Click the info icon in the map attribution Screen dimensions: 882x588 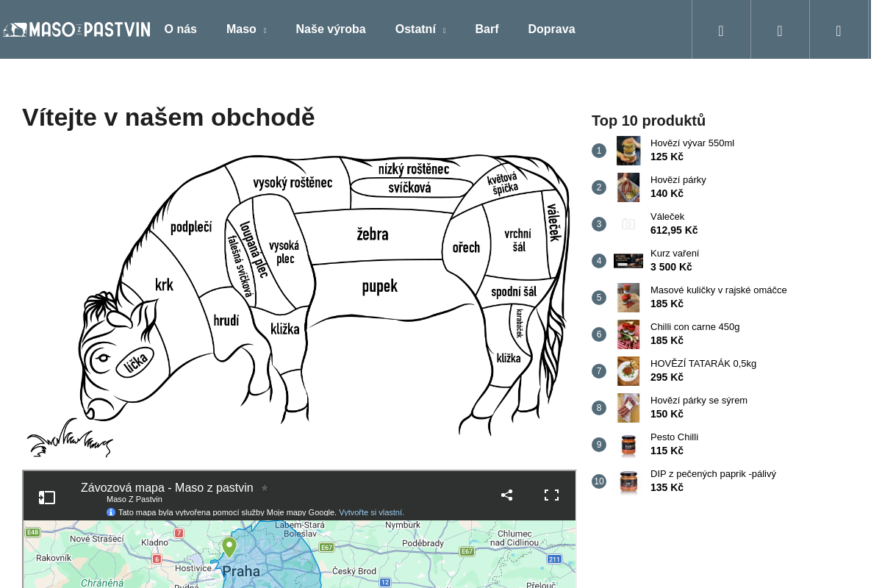pos(111,512)
